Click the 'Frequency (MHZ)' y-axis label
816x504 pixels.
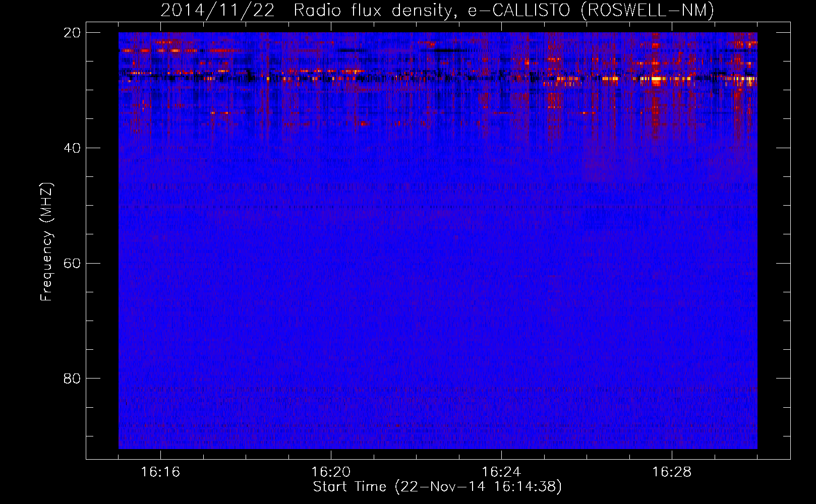click(x=46, y=242)
